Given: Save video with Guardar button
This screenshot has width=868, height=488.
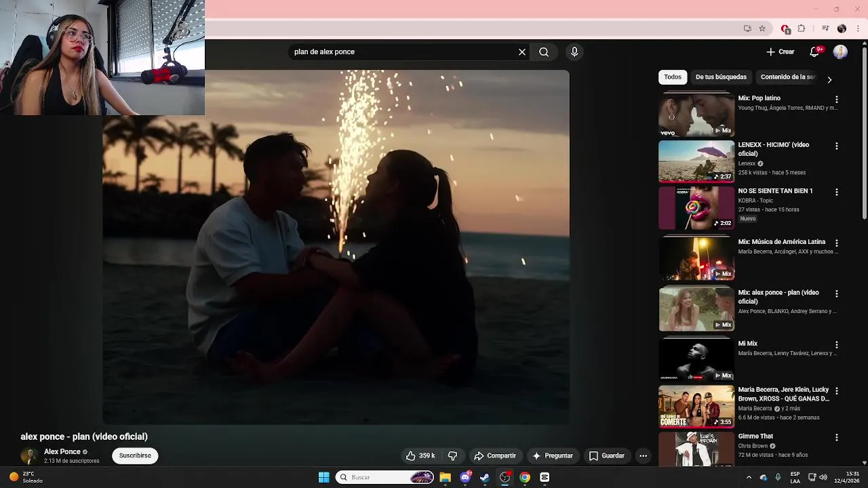Looking at the screenshot, I should point(606,455).
